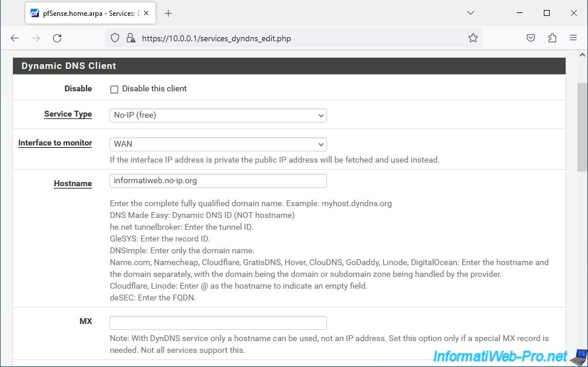This screenshot has width=588, height=367.
Task: Click the 'deSEC: Enter the FQDN.' hint
Action: [153, 297]
